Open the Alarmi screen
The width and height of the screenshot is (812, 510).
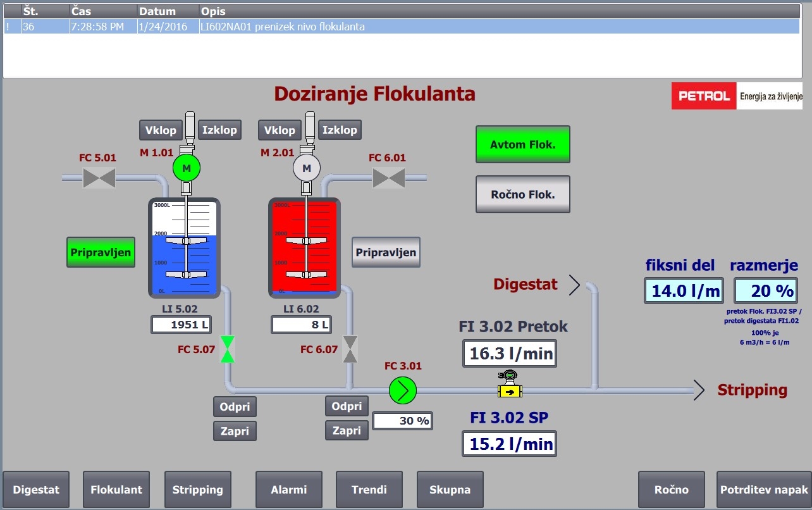pyautogui.click(x=288, y=489)
